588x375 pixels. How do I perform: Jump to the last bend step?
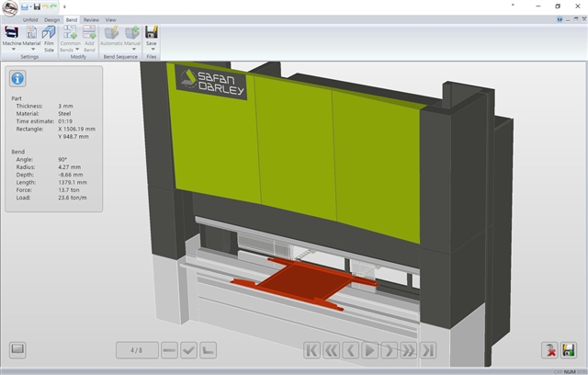point(427,350)
